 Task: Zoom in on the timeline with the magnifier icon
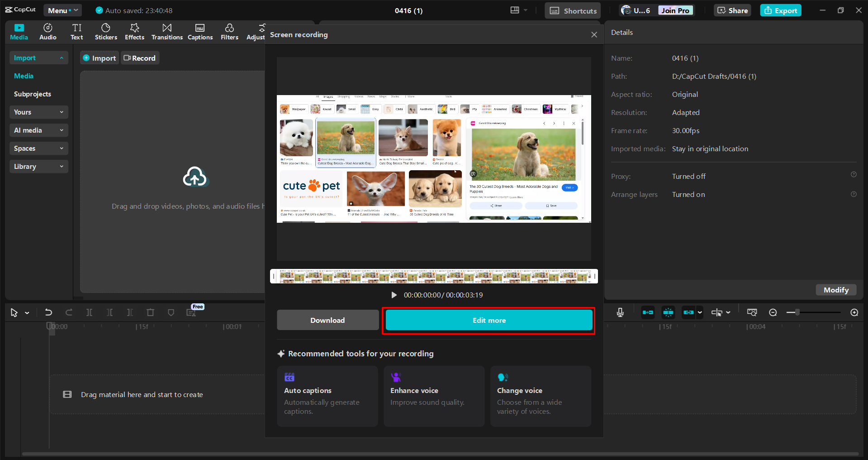[854, 312]
